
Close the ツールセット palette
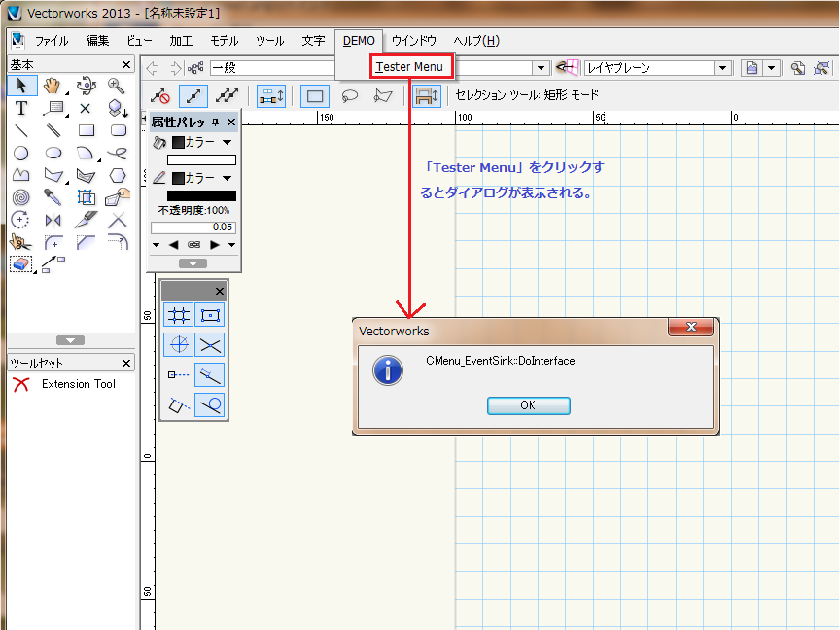[x=126, y=364]
